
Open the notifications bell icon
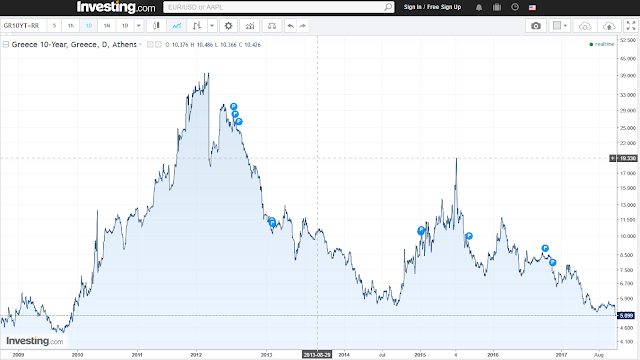(x=479, y=7)
